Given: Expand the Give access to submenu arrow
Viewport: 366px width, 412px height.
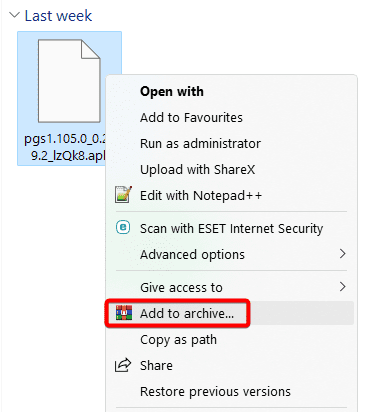Looking at the screenshot, I should (x=342, y=287).
